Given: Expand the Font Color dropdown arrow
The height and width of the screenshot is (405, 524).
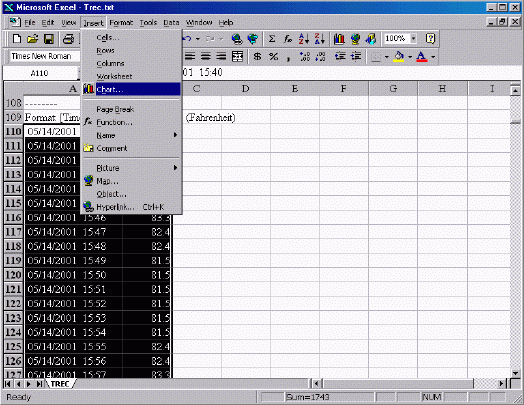Looking at the screenshot, I should (433, 57).
